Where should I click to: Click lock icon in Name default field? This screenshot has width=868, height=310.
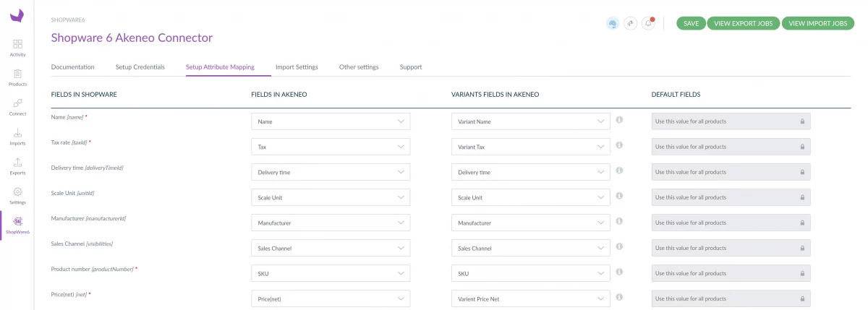pos(802,121)
